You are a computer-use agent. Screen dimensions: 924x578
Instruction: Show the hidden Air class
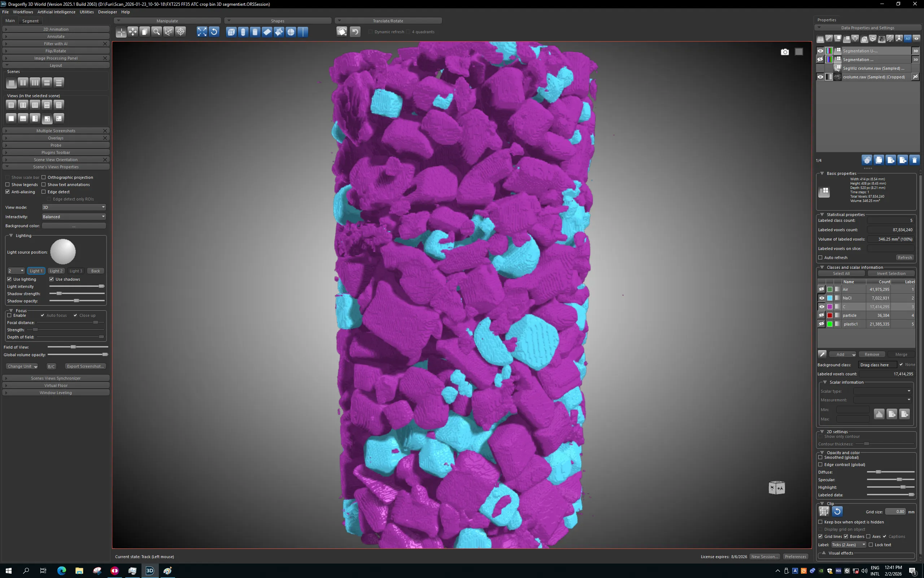[x=821, y=289]
